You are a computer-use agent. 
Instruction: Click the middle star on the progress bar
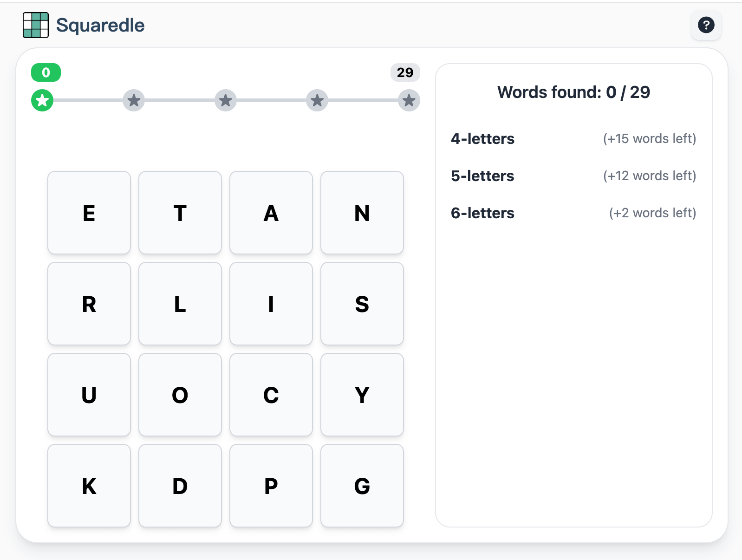click(x=225, y=100)
